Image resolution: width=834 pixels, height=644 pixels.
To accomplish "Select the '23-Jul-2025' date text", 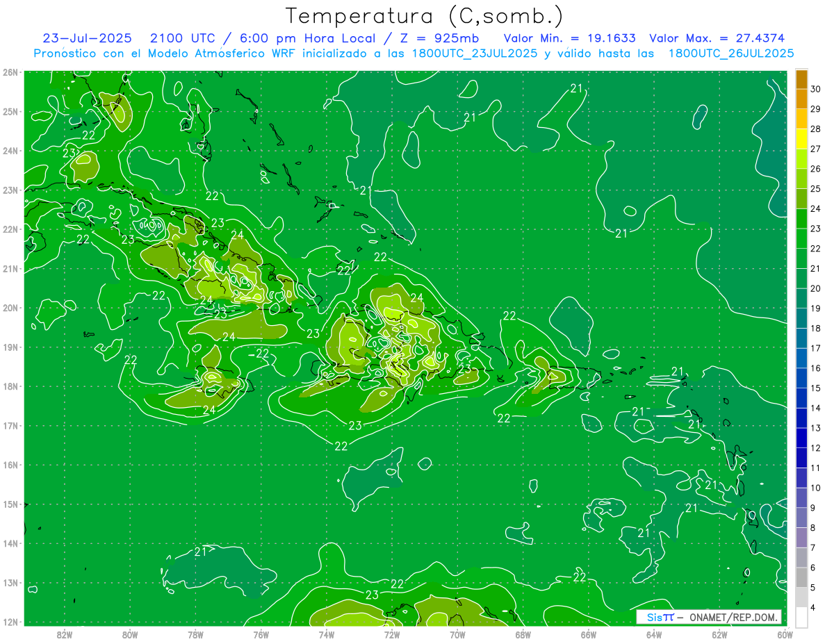I will pos(88,38).
